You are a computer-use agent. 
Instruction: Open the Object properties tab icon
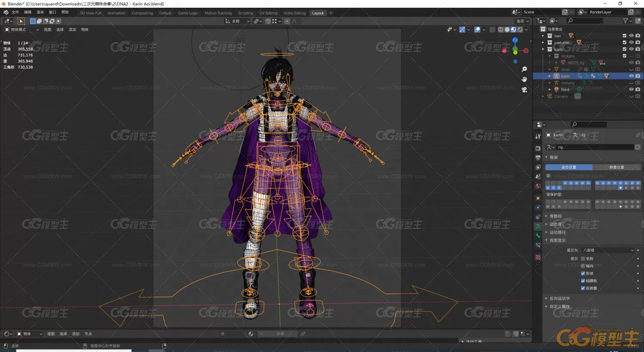tap(538, 198)
